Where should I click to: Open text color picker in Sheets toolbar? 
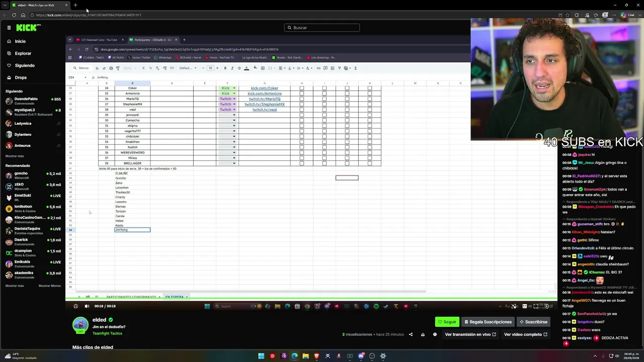click(247, 68)
